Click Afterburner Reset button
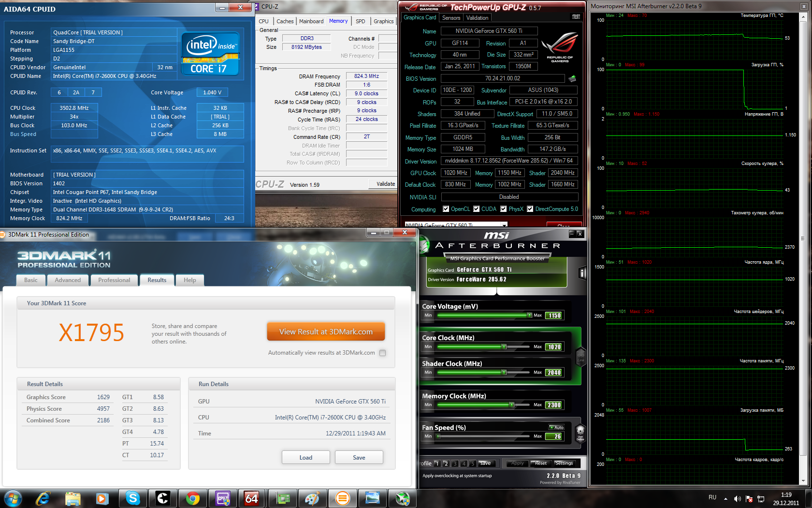The height and width of the screenshot is (508, 812). [541, 463]
